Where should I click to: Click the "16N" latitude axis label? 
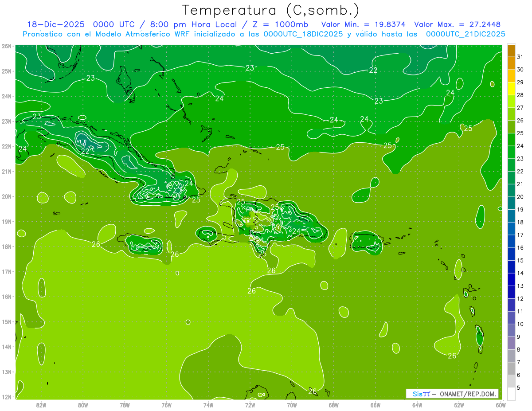pyautogui.click(x=6, y=297)
